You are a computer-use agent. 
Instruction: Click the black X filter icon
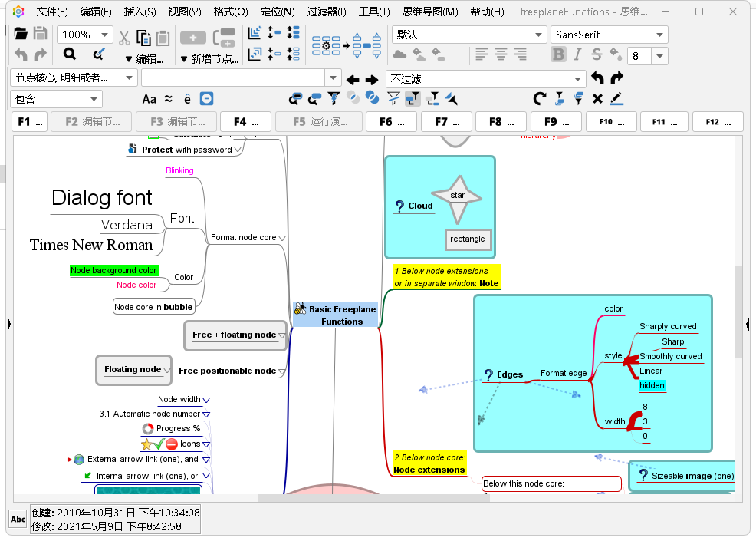598,98
